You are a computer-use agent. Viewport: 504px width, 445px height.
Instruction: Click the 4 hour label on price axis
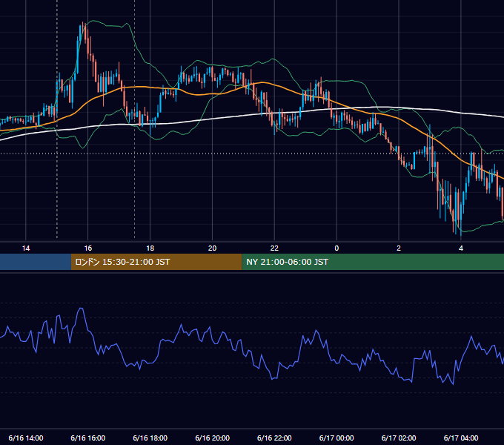(x=461, y=248)
